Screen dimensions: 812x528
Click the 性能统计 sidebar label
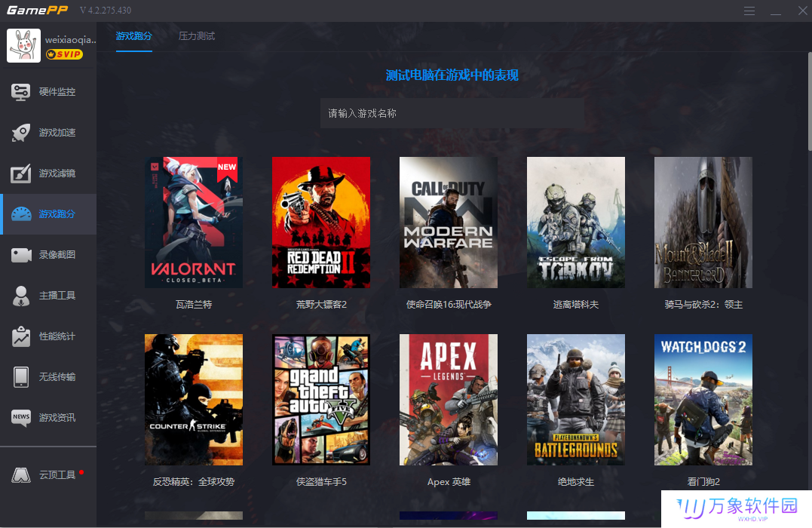[x=57, y=336]
